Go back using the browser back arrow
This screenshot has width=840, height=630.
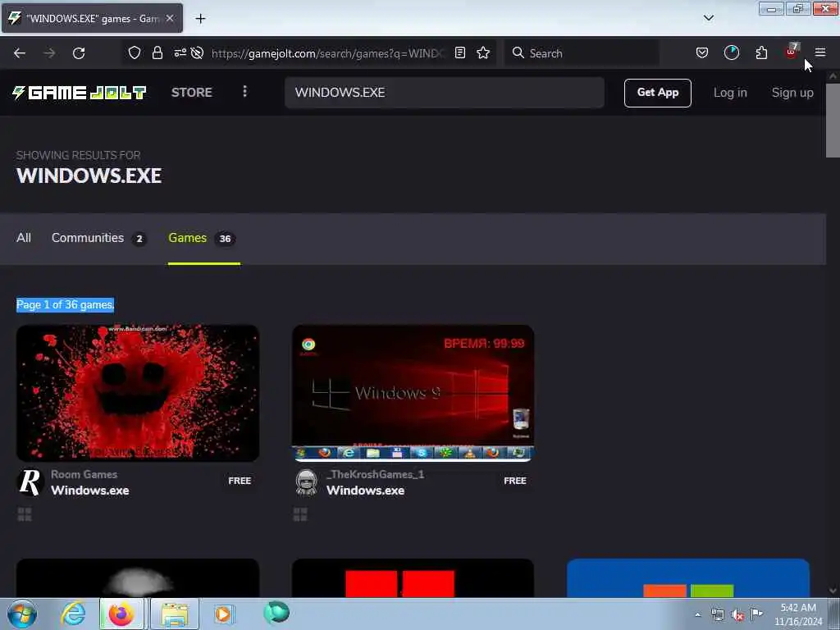point(20,53)
